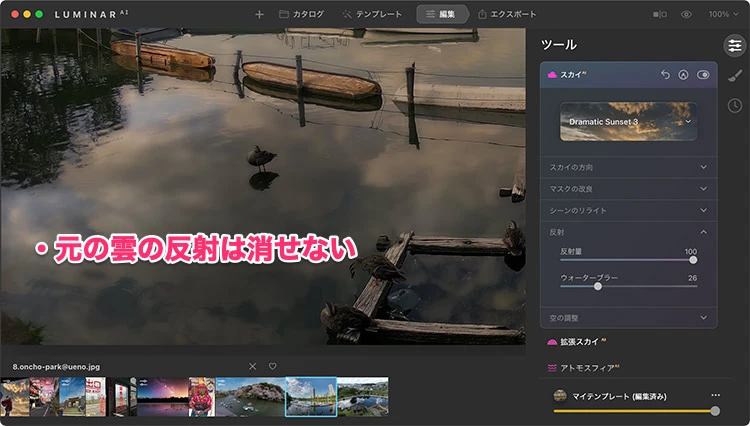Expand the マスクの改良 section
The width and height of the screenshot is (750, 426).
(x=628, y=188)
